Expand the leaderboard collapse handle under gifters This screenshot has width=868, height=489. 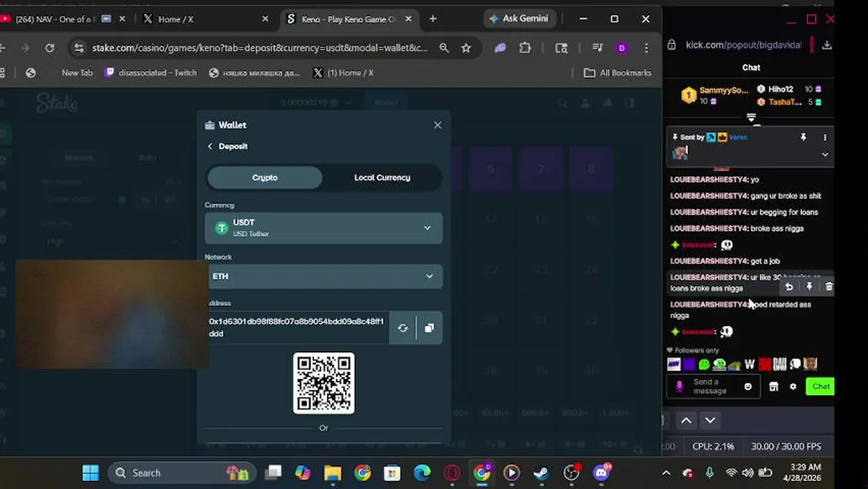click(751, 118)
